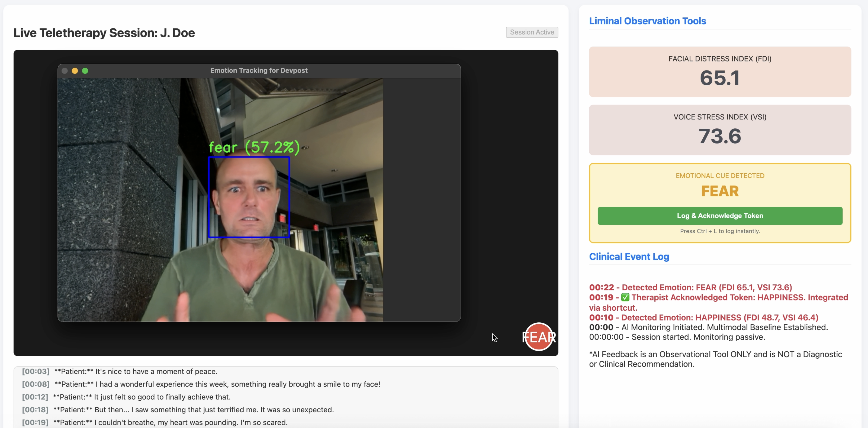Click the green checkmark in event log
Viewport: 868px width, 428px height.
625,297
